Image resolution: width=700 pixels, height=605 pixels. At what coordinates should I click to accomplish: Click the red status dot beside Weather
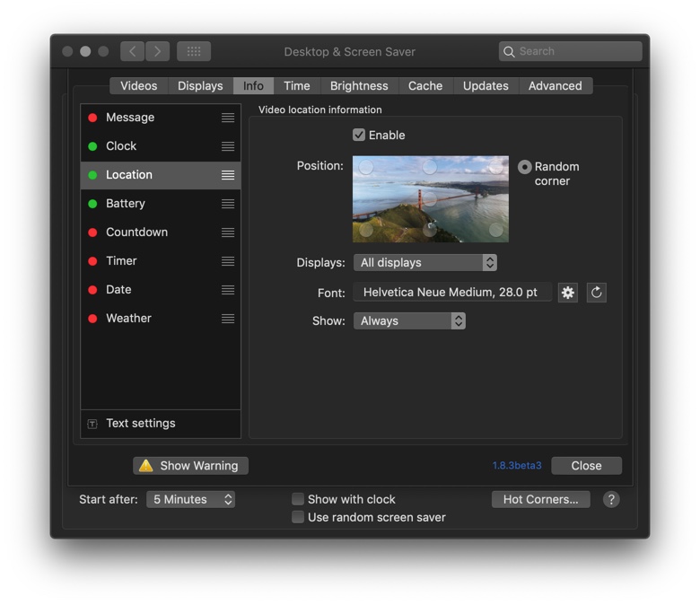(x=92, y=319)
